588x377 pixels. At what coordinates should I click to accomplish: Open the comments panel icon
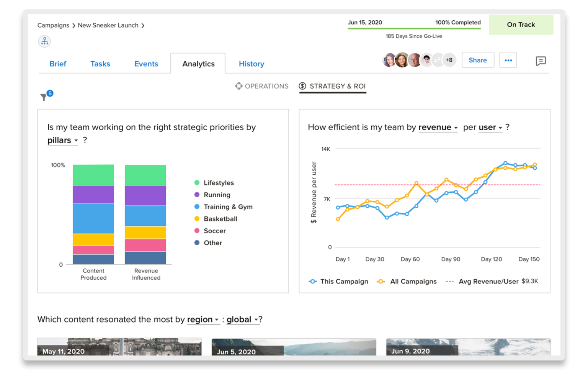[x=541, y=61]
